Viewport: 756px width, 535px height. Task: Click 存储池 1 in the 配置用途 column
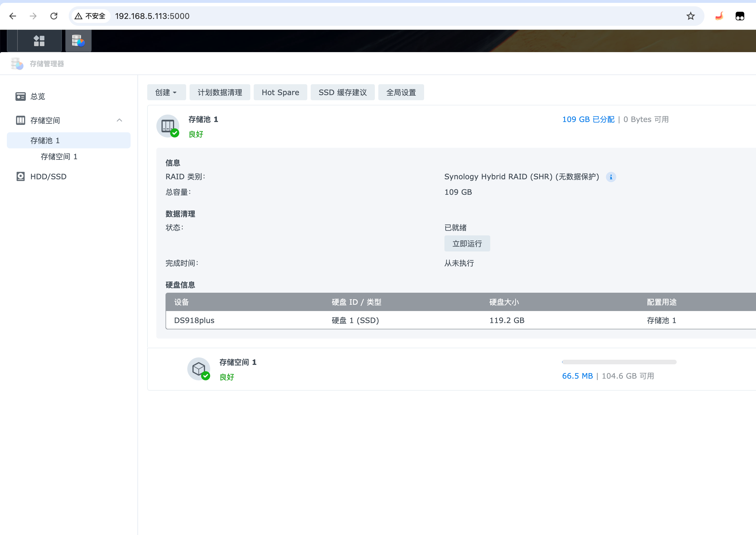(x=661, y=320)
